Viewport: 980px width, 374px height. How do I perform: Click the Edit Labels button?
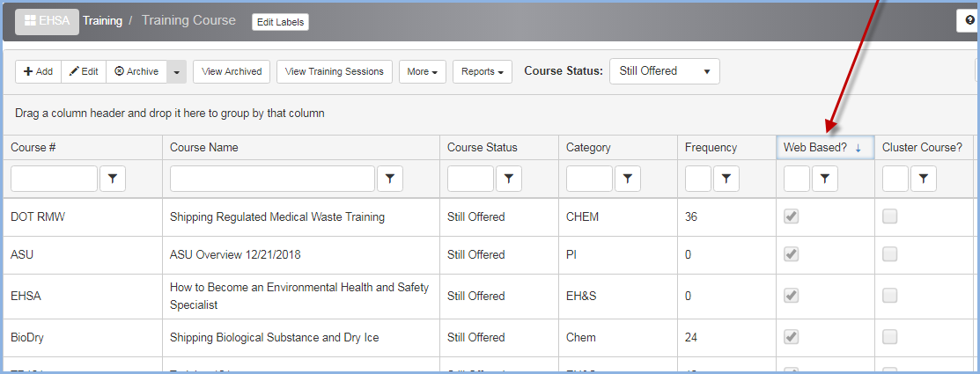(x=281, y=22)
